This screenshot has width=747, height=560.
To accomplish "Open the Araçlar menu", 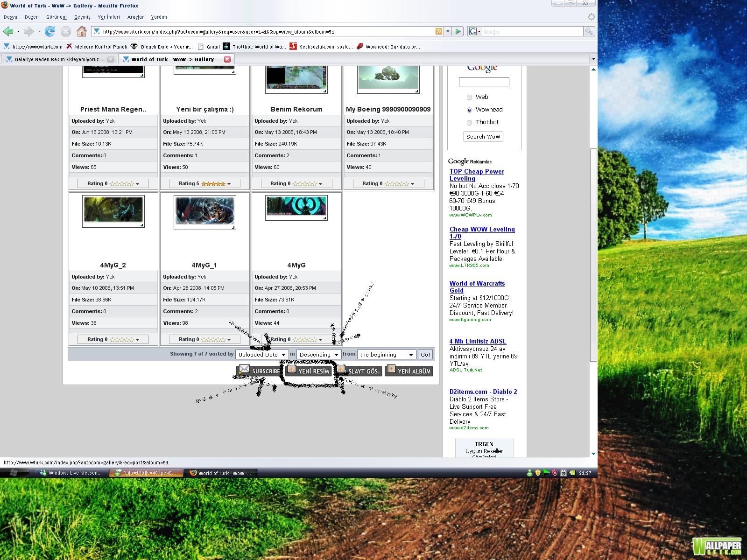I will [135, 17].
